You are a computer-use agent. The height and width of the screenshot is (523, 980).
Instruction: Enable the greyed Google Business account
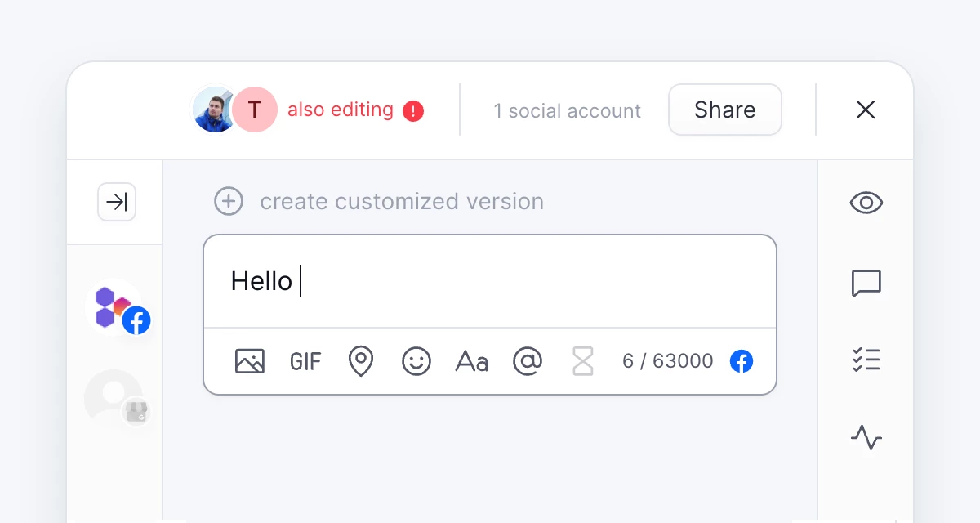pyautogui.click(x=114, y=398)
